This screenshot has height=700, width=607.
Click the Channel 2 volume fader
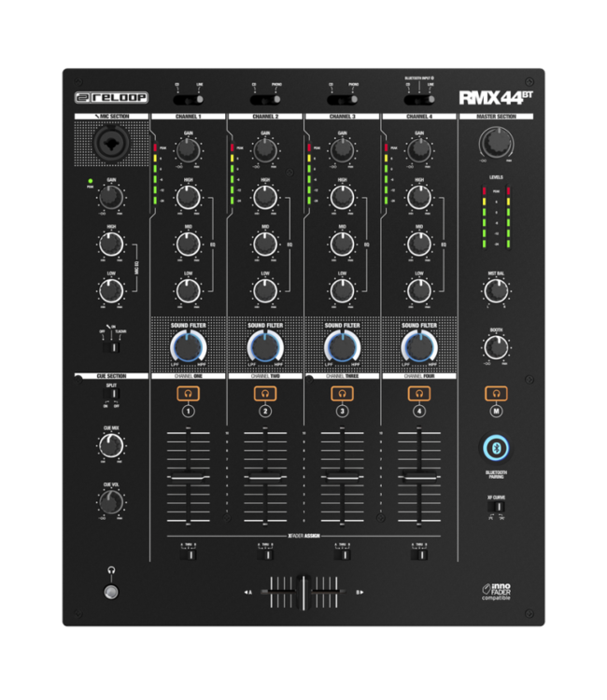[265, 477]
